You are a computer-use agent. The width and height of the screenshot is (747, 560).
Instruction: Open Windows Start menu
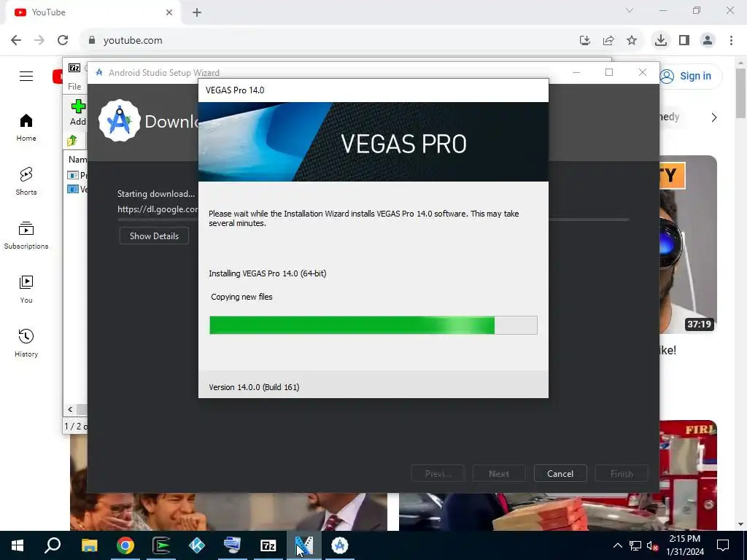[x=18, y=545]
